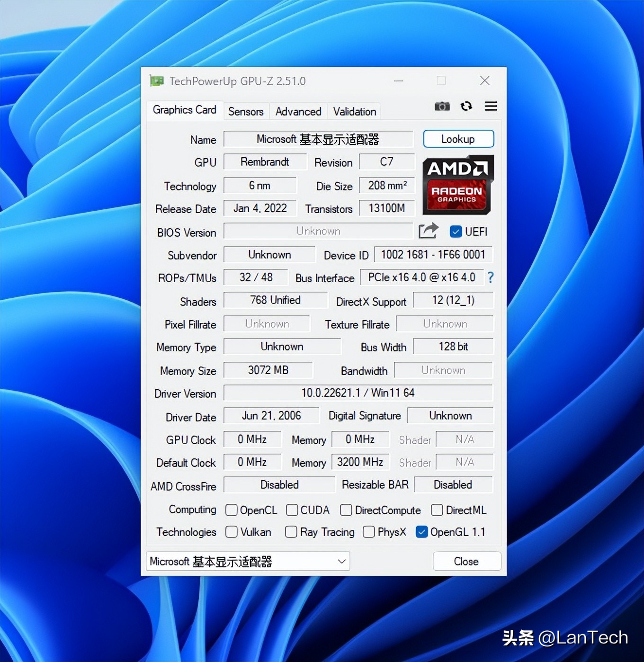Click the GPU field showing Rembrandt
The width and height of the screenshot is (644, 662).
click(x=265, y=162)
